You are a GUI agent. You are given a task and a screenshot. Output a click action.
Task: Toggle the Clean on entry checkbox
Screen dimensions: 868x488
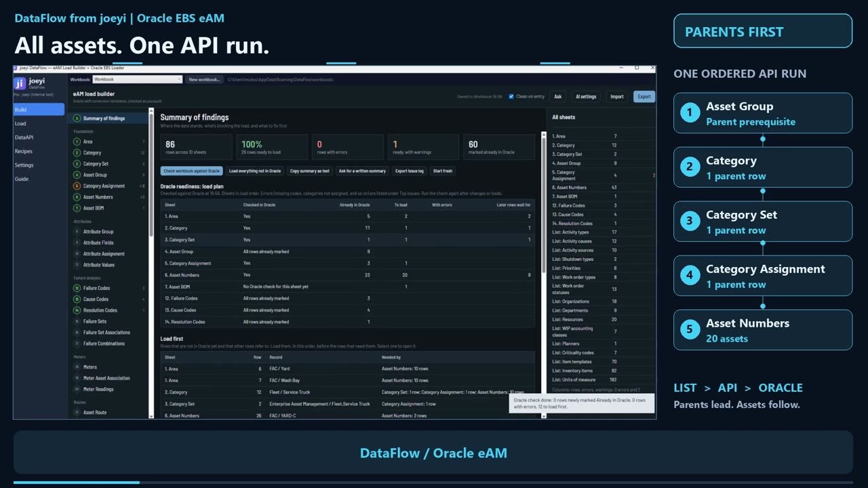tap(511, 96)
